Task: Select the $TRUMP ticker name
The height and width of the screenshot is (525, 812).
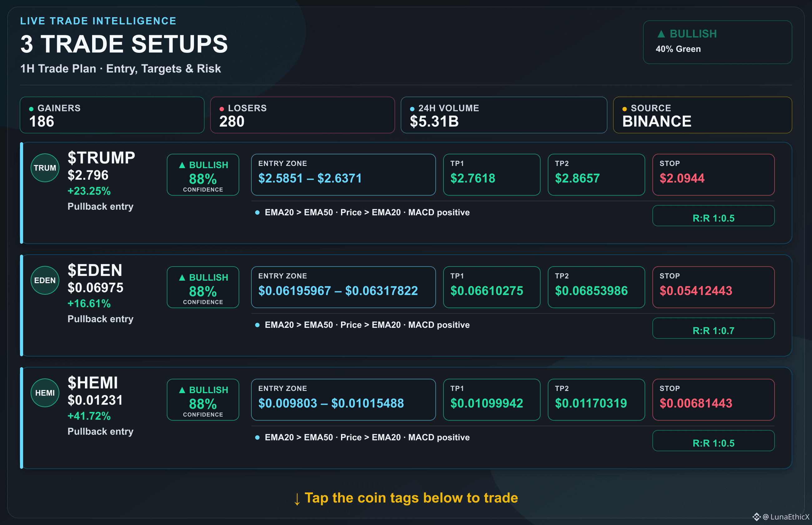Action: point(101,158)
